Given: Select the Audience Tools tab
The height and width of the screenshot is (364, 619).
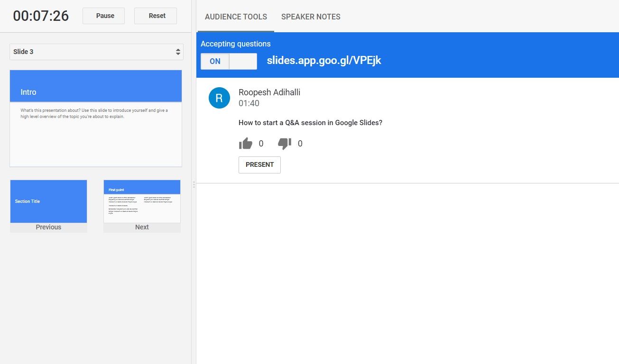Looking at the screenshot, I should [x=236, y=17].
